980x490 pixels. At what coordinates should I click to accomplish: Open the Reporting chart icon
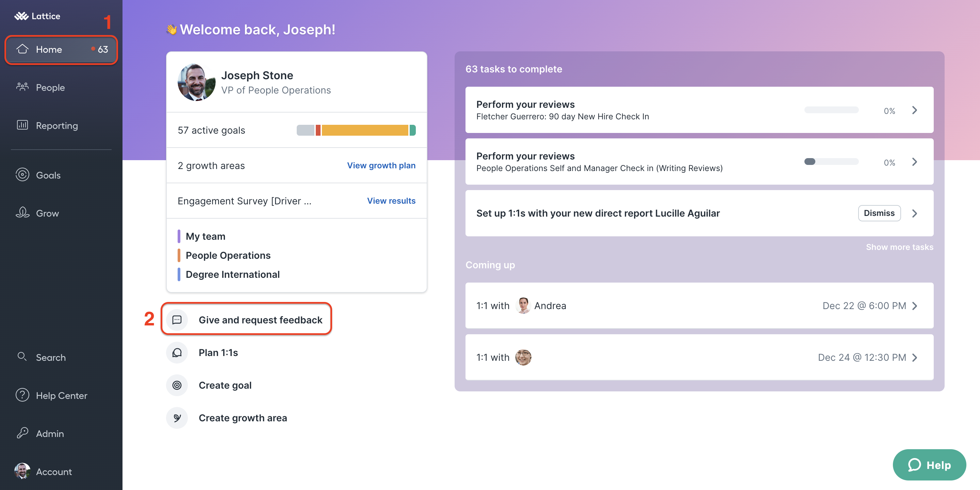[22, 125]
